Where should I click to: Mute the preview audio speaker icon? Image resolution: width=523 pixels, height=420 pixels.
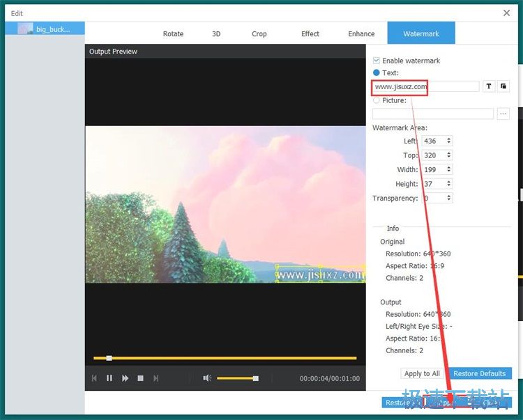(x=207, y=378)
